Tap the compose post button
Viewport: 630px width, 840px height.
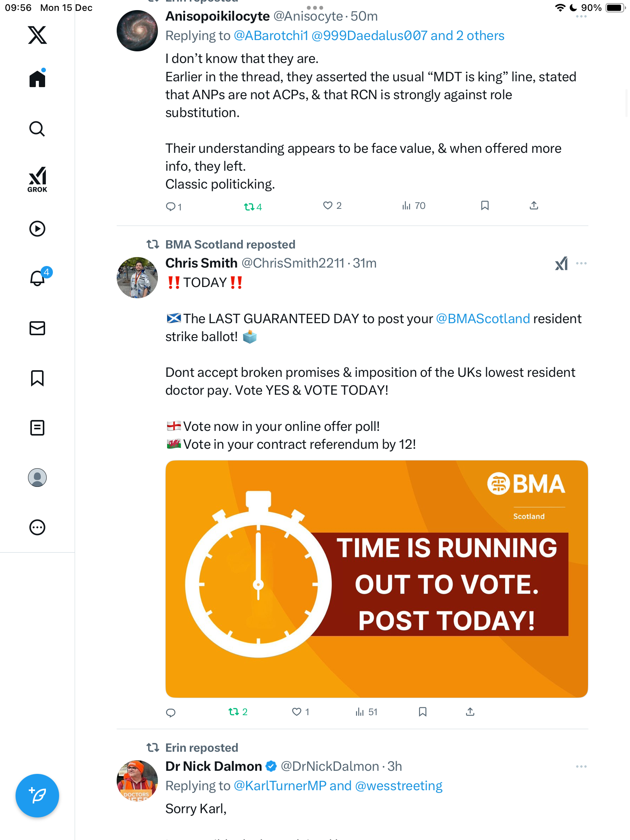37,795
